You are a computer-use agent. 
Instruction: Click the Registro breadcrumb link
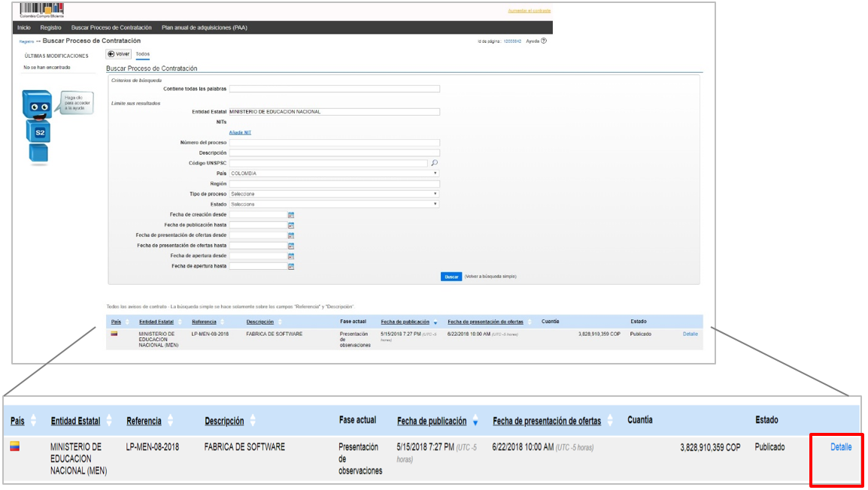click(x=26, y=41)
